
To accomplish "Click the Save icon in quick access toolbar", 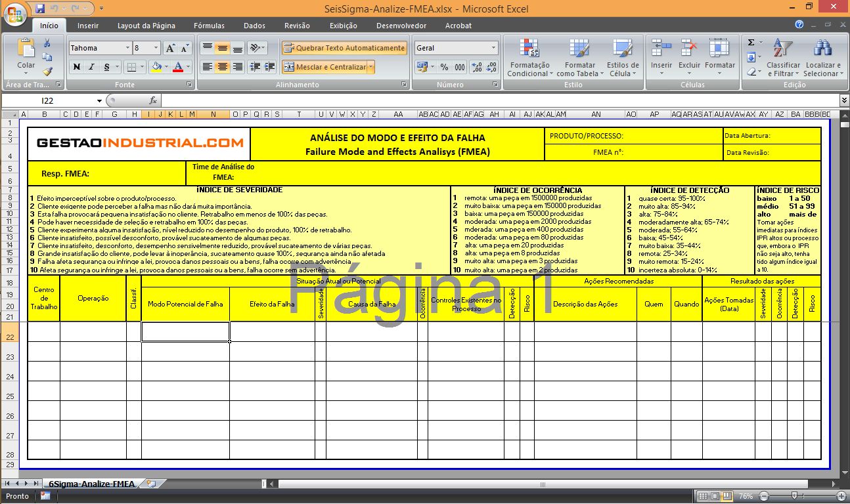I will click(41, 9).
